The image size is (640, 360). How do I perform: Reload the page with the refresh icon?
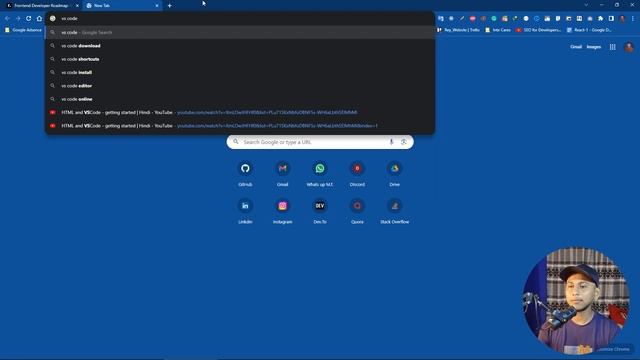coord(29,18)
